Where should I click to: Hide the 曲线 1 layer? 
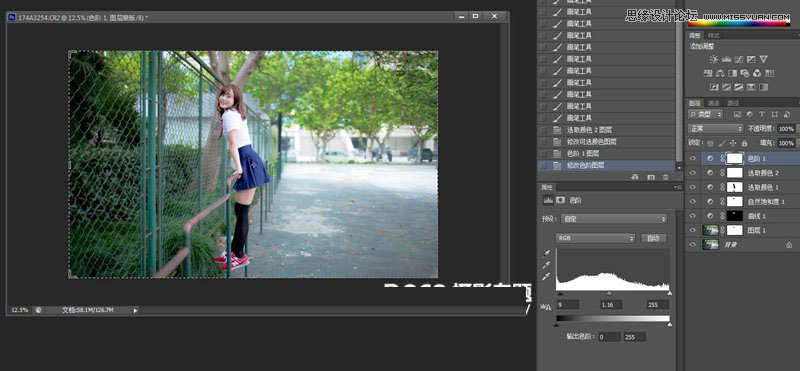click(x=692, y=216)
